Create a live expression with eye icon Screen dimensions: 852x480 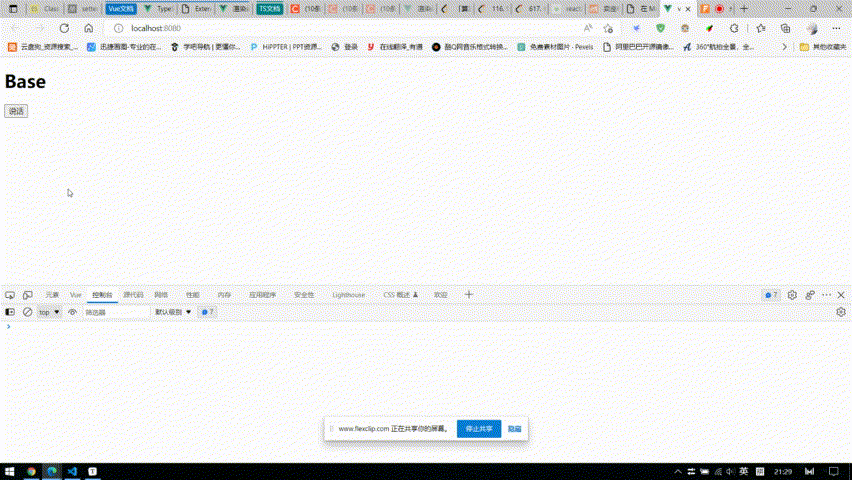(72, 312)
